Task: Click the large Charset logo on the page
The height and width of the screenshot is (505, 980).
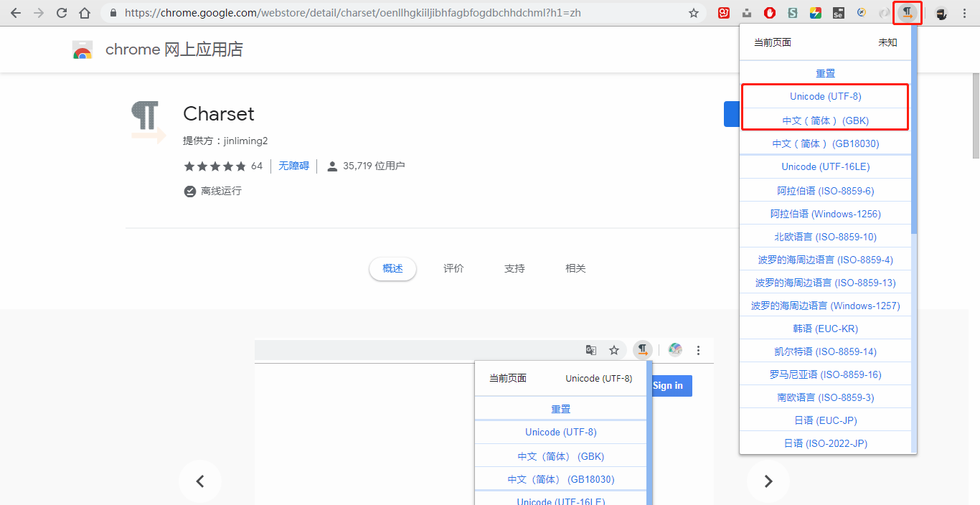Action: [x=149, y=122]
